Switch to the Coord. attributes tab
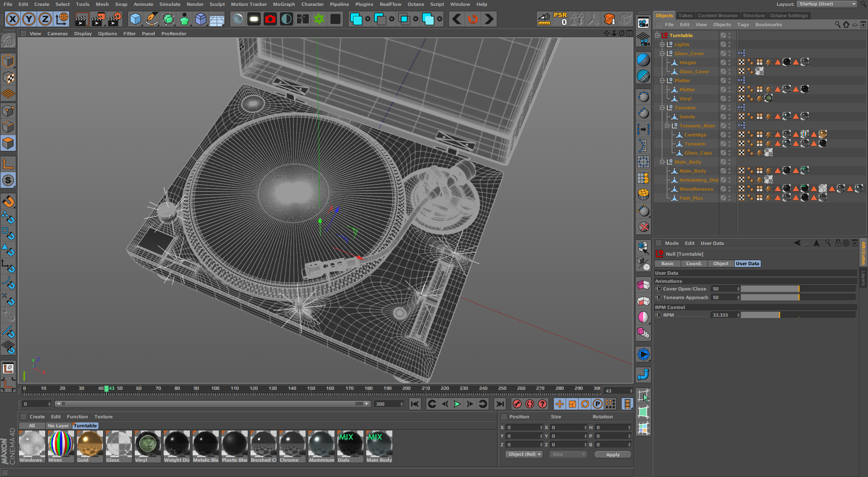 (x=693, y=264)
